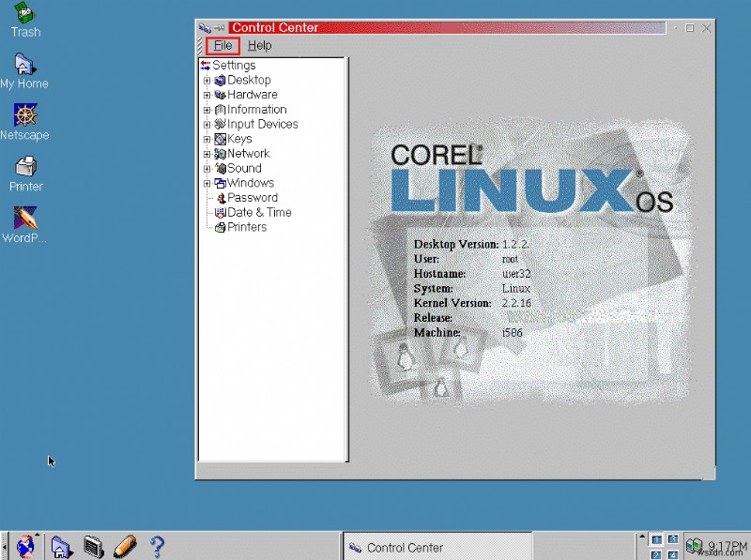Select the Sound category

(238, 169)
